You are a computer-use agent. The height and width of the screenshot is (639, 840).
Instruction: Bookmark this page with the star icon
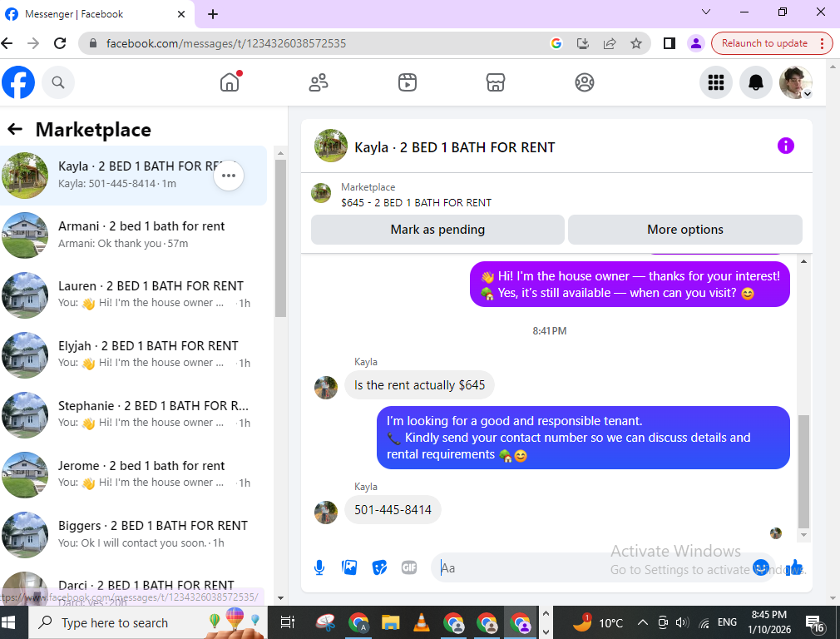(636, 43)
